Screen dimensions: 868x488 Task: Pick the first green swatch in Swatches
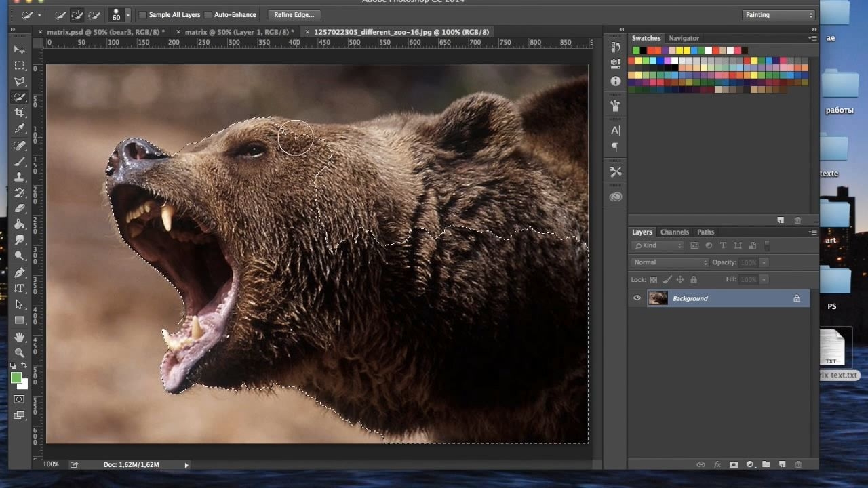pos(636,50)
